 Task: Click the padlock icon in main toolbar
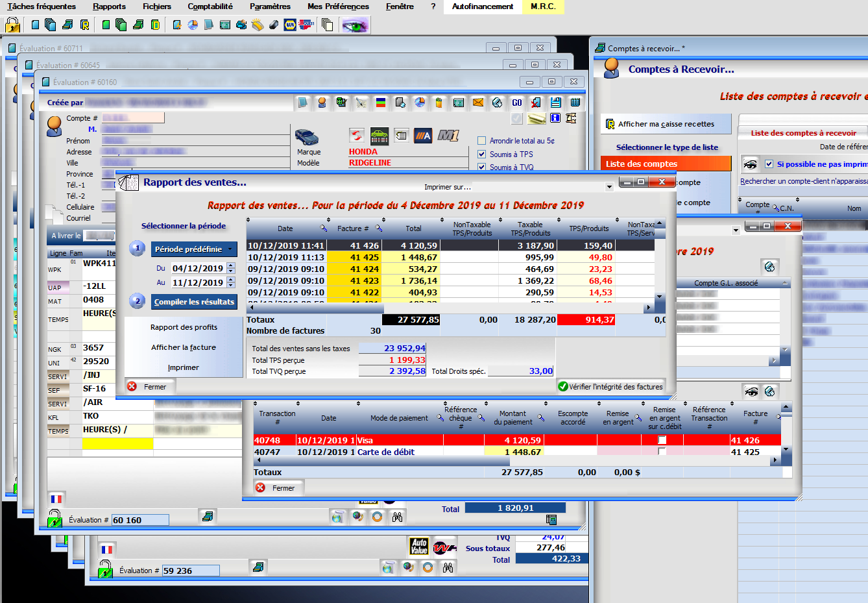(x=12, y=25)
